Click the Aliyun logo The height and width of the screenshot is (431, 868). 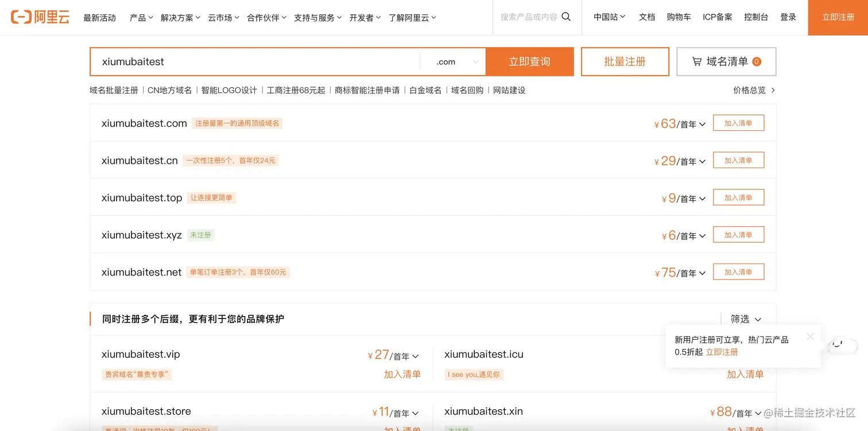(x=40, y=17)
